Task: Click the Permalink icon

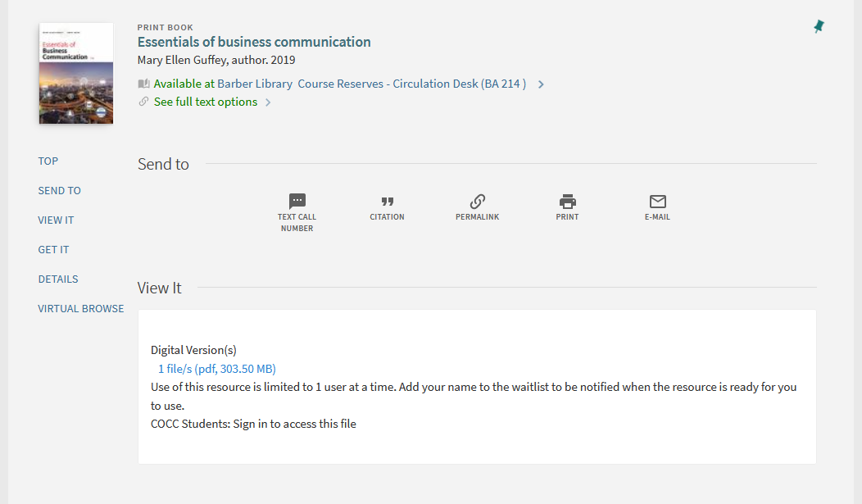Action: click(x=477, y=202)
